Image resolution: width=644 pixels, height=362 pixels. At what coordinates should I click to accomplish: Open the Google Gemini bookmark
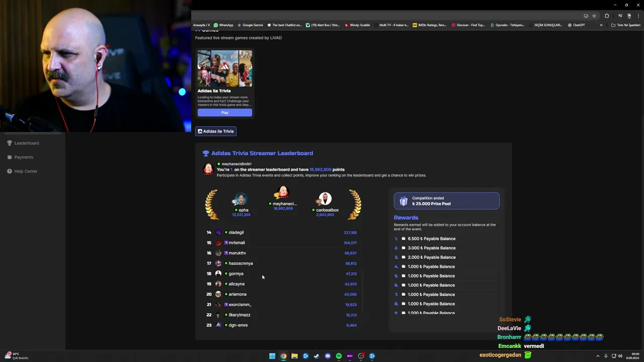click(250, 25)
